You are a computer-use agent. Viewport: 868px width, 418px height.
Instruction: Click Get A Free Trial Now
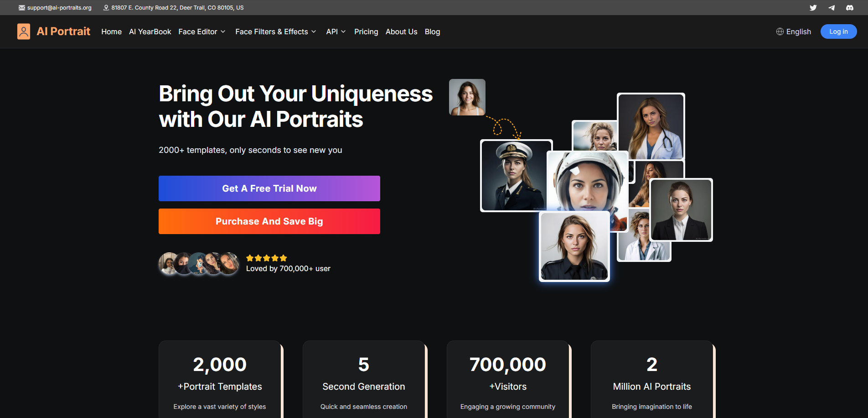(x=269, y=188)
